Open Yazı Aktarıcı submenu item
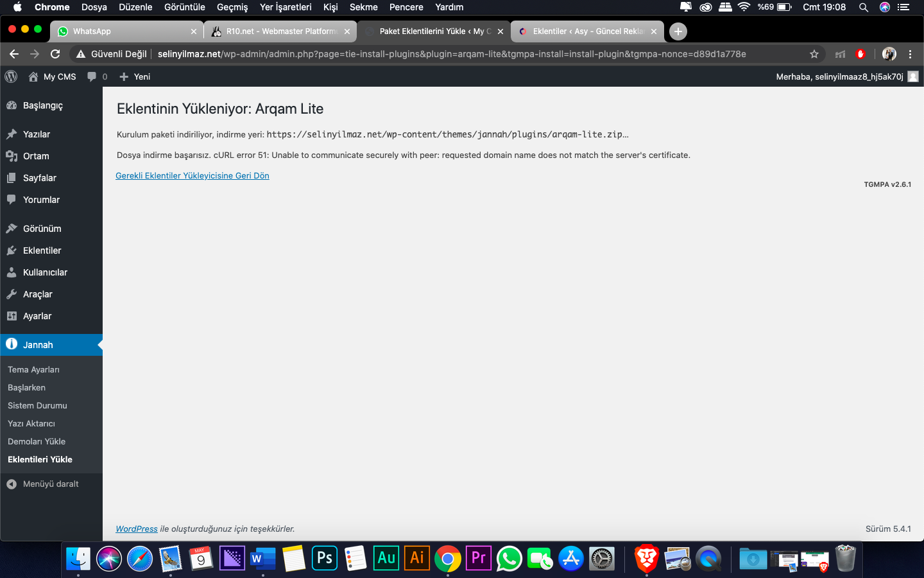924x578 pixels. coord(31,423)
